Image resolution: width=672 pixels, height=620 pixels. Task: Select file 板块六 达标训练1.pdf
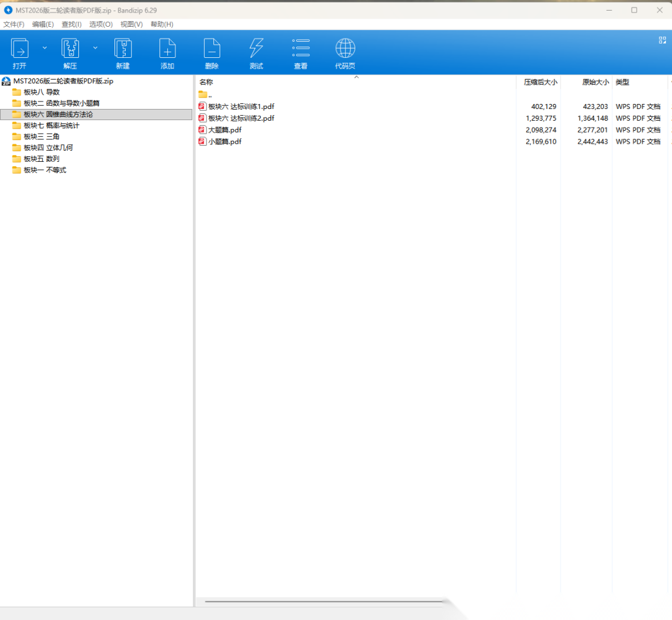pos(241,106)
